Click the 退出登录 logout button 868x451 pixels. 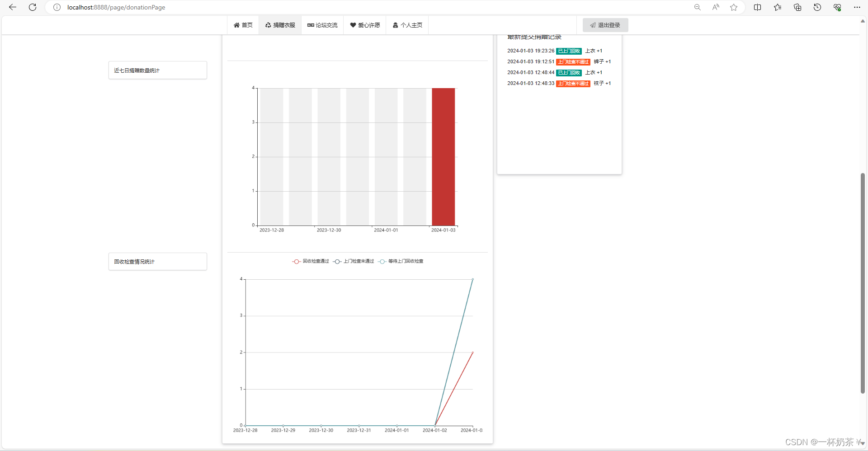pyautogui.click(x=605, y=25)
